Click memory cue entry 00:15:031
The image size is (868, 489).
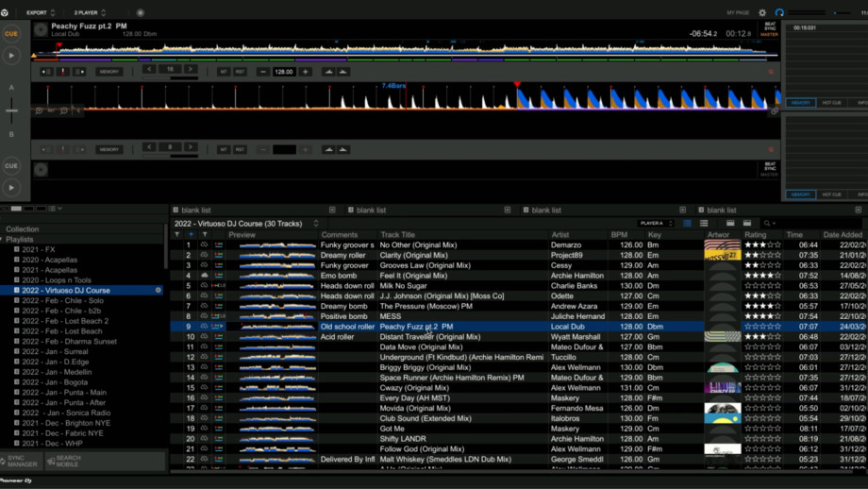pos(805,27)
